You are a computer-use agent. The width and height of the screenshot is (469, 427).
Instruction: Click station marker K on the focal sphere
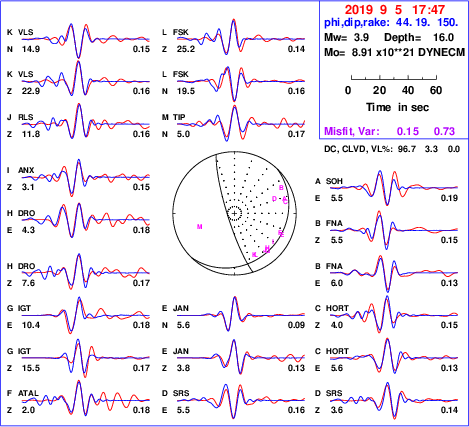pyautogui.click(x=254, y=254)
